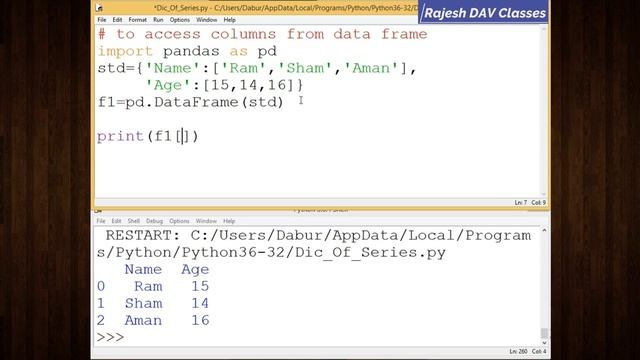This screenshot has width=640, height=360.
Task: Open the Shell menu in the Shell window
Action: point(133,221)
